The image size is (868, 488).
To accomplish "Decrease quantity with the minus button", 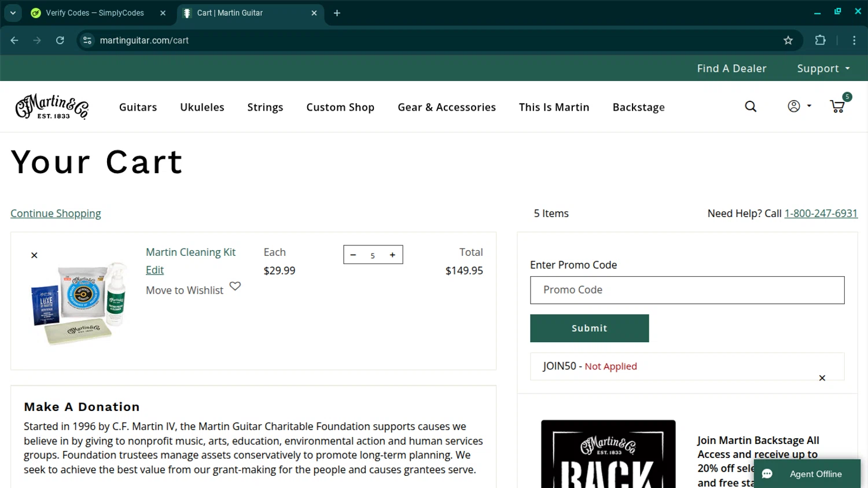I will tap(353, 255).
